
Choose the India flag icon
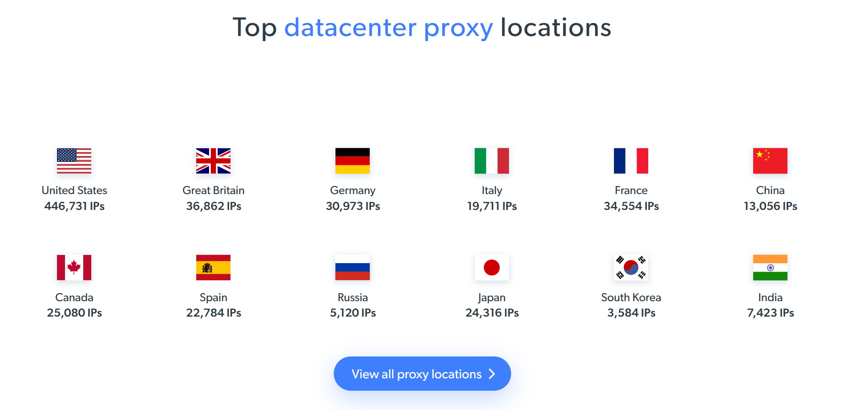click(x=770, y=267)
